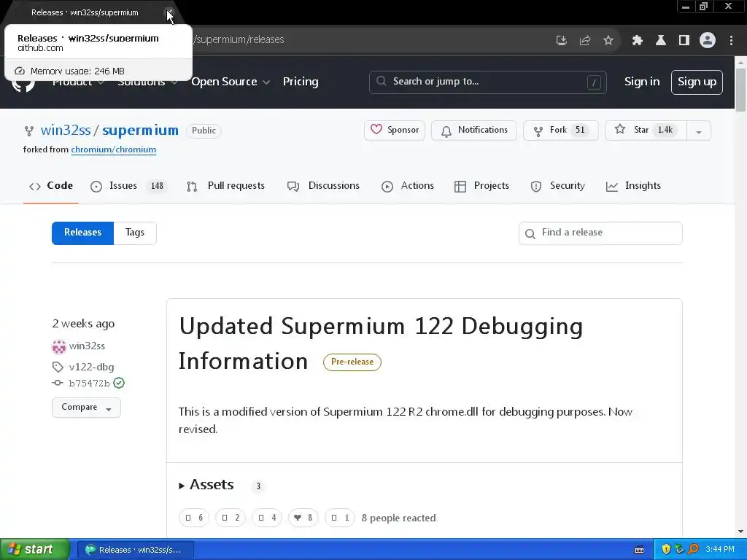747x560 pixels.
Task: Open commit b75472b link
Action: tap(89, 384)
